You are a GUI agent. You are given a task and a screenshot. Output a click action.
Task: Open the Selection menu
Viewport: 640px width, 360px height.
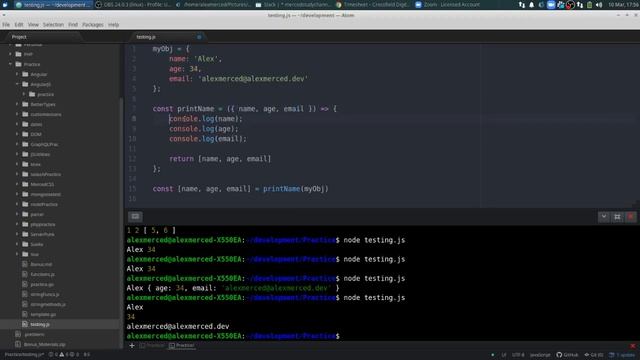pyautogui.click(x=53, y=25)
